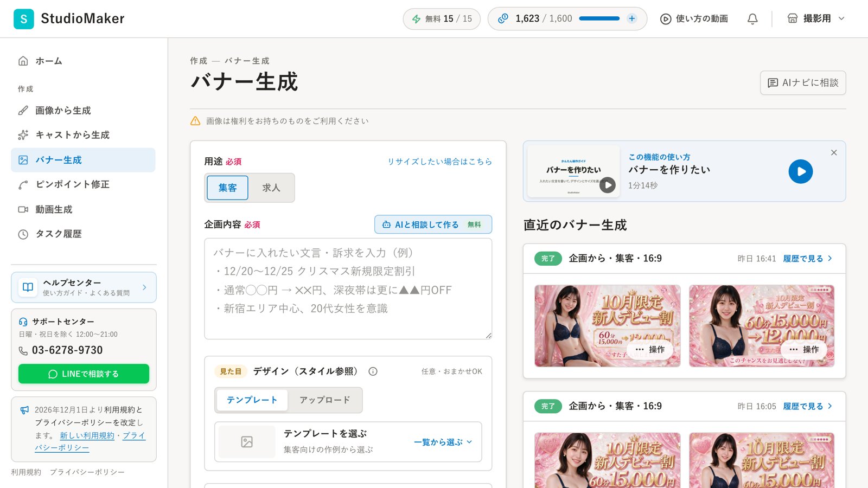
Task: Click the バナーを作りたい video thumbnail
Action: (x=573, y=171)
